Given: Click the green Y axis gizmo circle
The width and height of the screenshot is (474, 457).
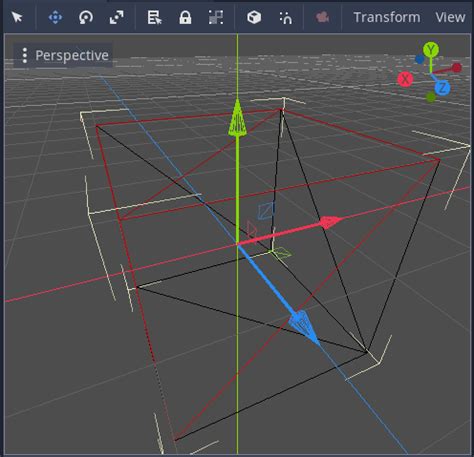Looking at the screenshot, I should pos(431,50).
